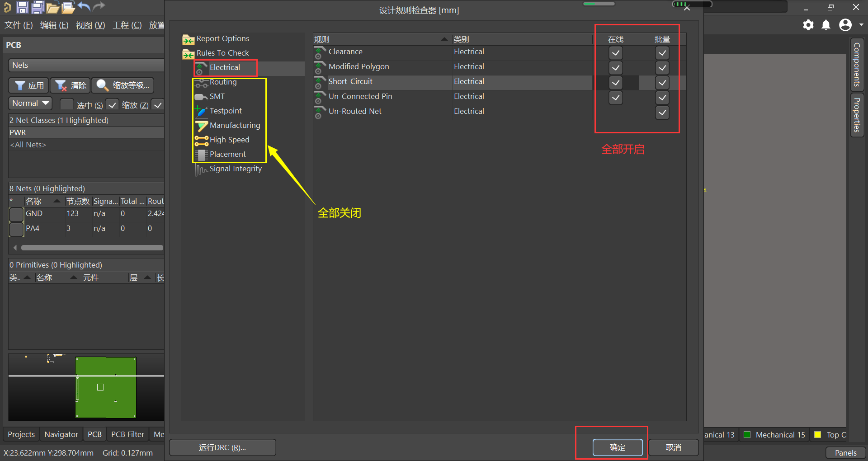Switch to the Navigator tab

coord(61,434)
